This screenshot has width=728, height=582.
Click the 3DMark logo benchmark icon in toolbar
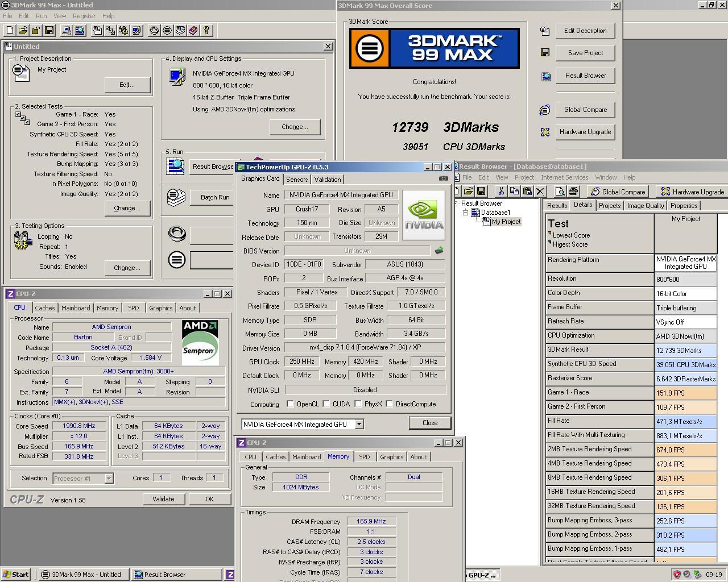click(167, 30)
